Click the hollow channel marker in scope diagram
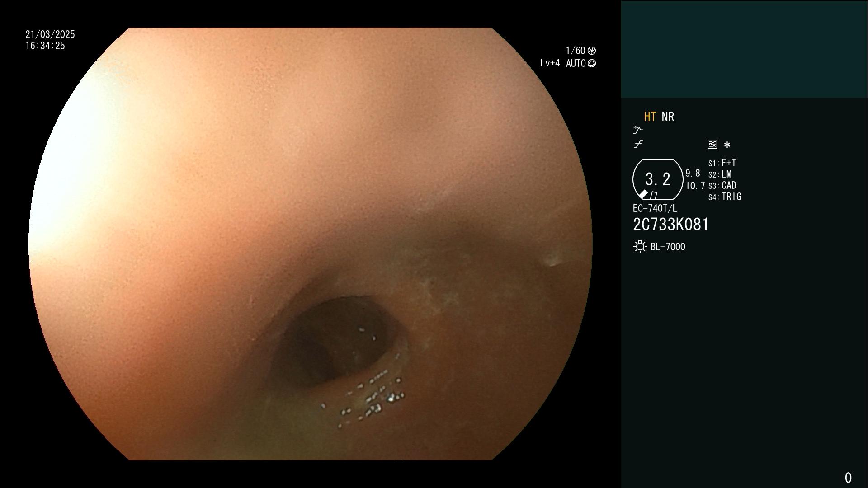This screenshot has height=488, width=868. (653, 195)
